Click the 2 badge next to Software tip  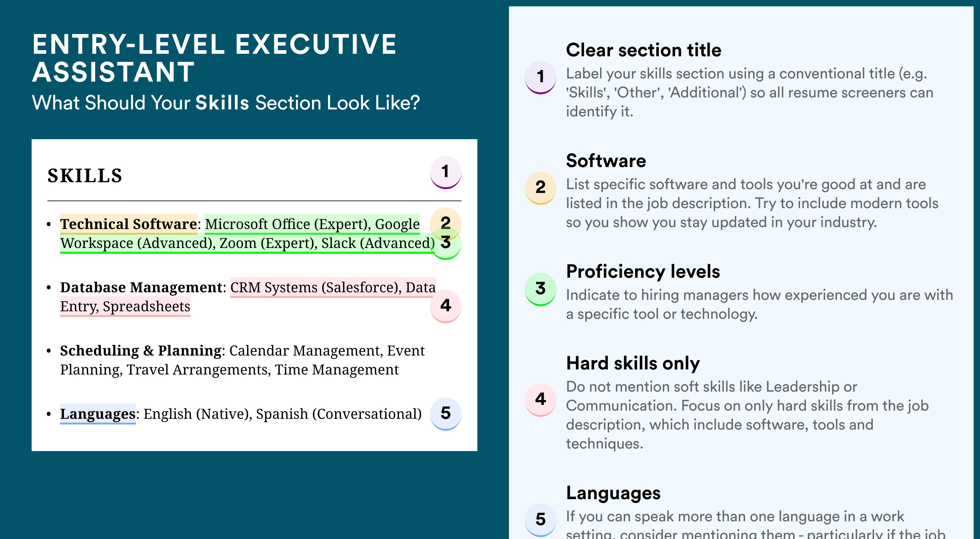click(540, 188)
